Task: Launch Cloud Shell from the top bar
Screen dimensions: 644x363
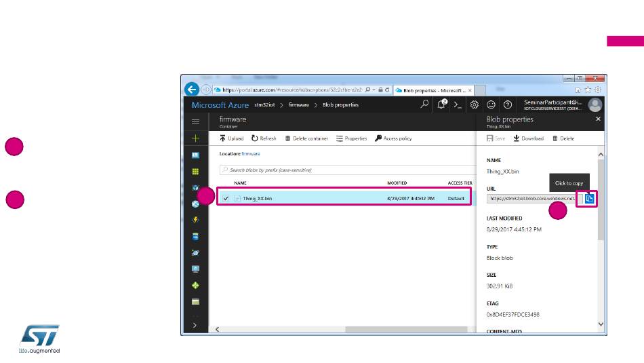Action: [458, 105]
